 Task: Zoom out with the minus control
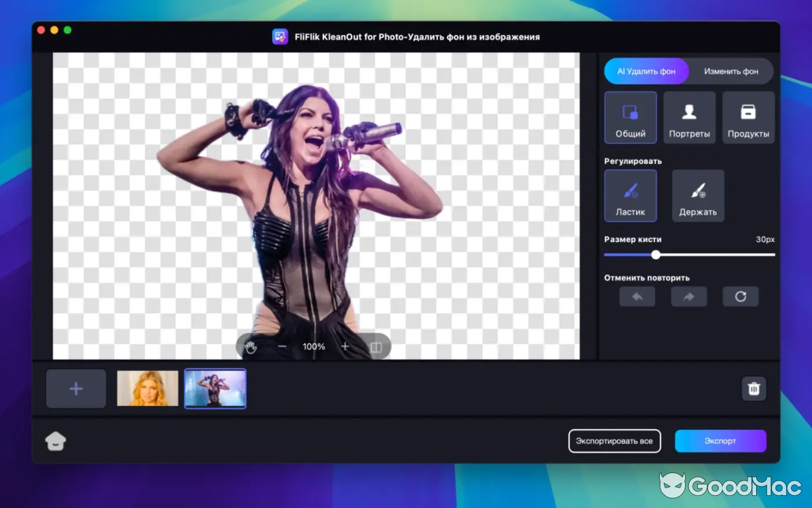tap(282, 347)
